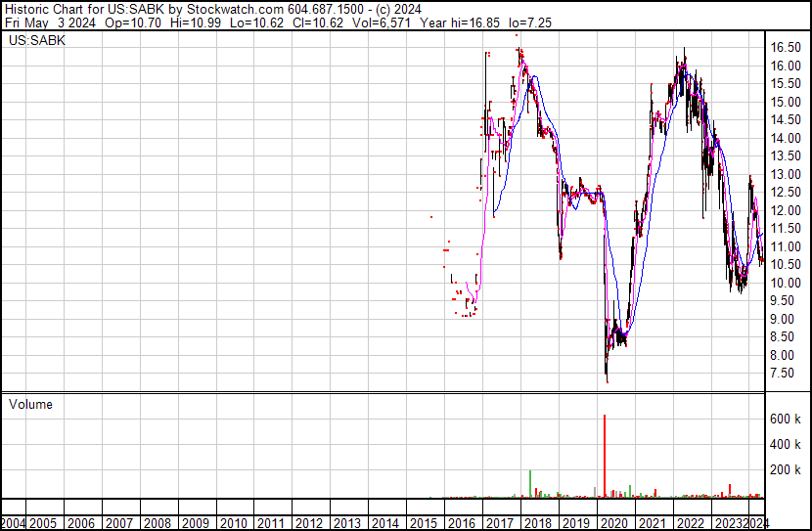Click the 12.00 price axis label
Image resolution: width=812 pixels, height=531 pixels.
(786, 210)
